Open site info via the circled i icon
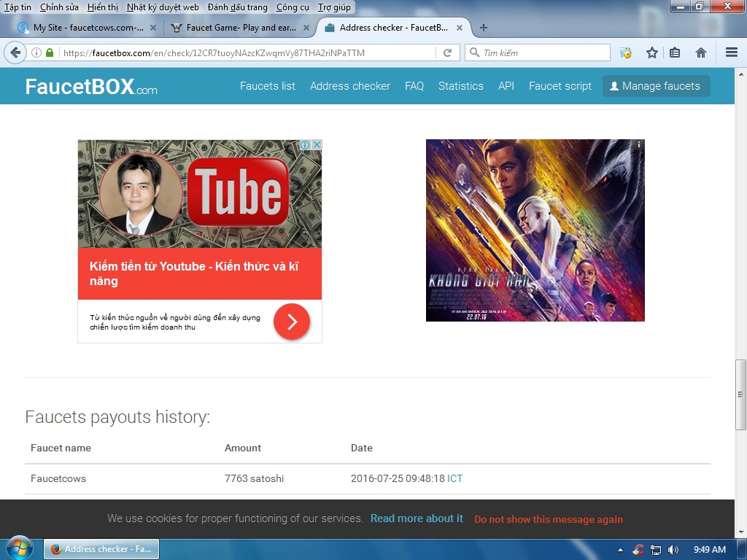Viewport: 747px width, 560px height. tap(36, 52)
